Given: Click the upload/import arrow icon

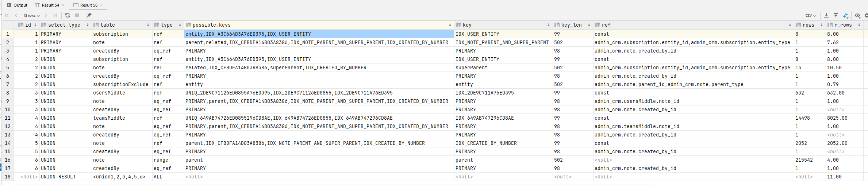Looking at the screenshot, I should point(836,15).
